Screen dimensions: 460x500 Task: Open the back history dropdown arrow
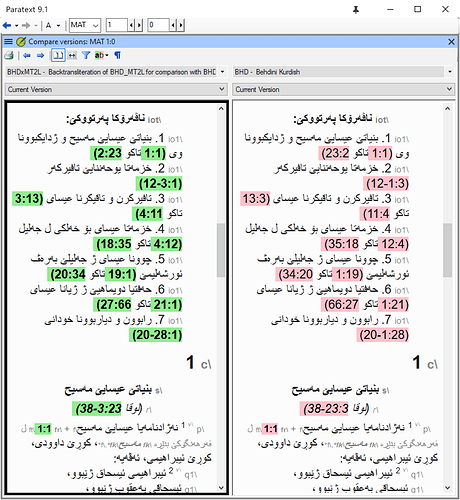[16, 25]
